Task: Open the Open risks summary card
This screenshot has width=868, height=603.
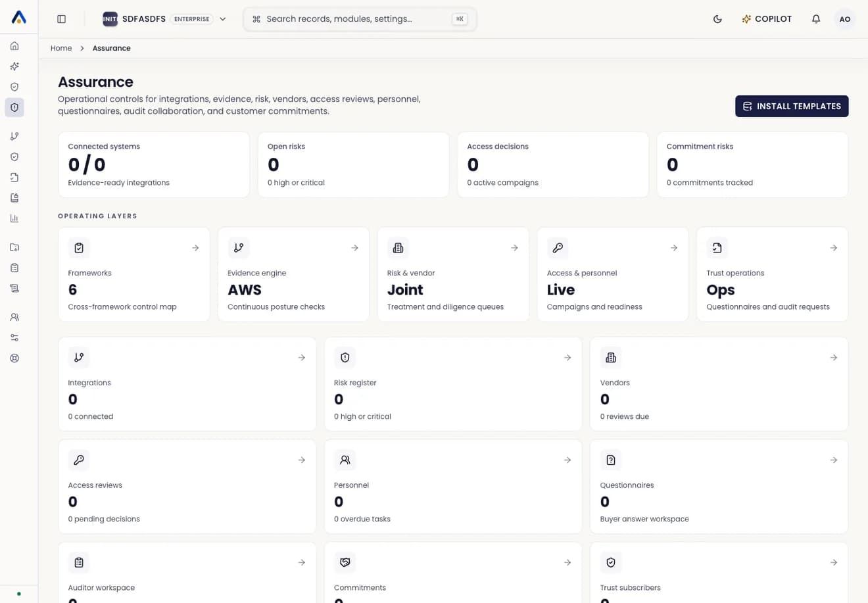Action: (353, 164)
